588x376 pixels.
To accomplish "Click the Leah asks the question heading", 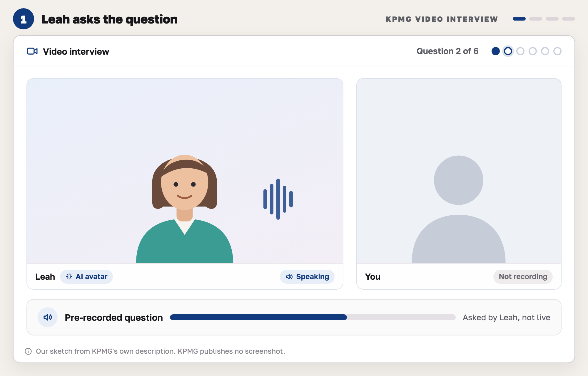I will (109, 19).
